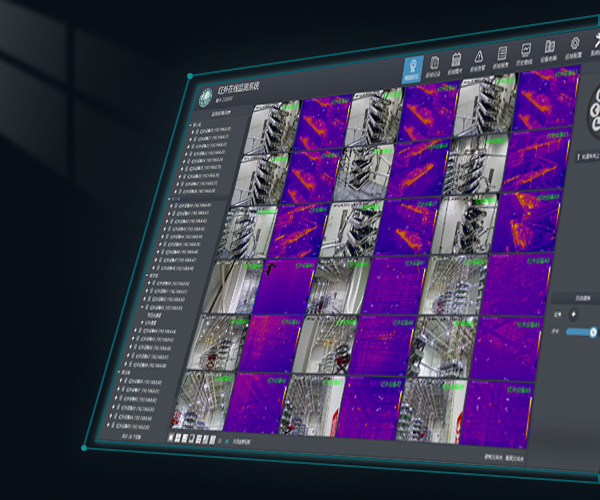The width and height of the screenshot is (600, 500).
Task: Collapse the blue highlighted second device group
Action: point(170,199)
